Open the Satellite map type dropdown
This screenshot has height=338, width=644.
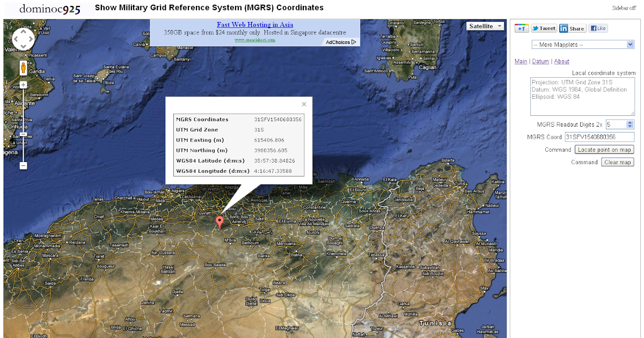click(486, 26)
